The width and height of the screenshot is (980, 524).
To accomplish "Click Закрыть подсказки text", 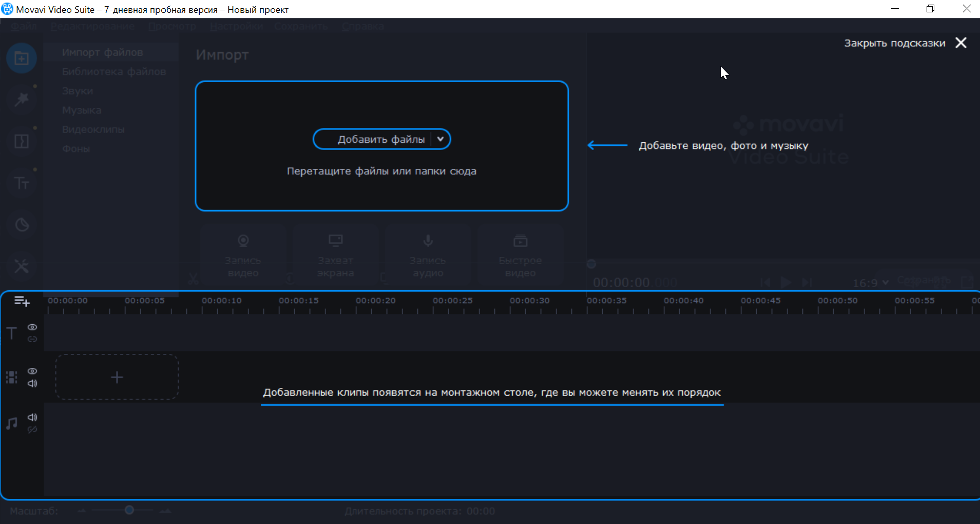I will pos(895,43).
